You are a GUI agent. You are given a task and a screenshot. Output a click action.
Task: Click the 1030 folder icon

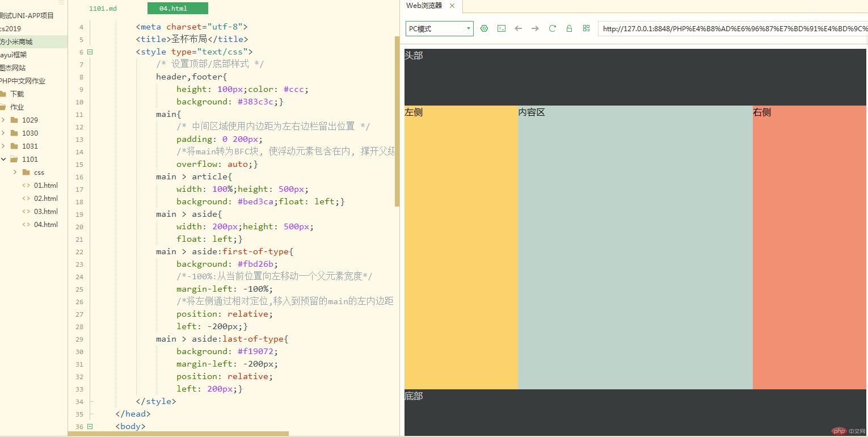14,133
